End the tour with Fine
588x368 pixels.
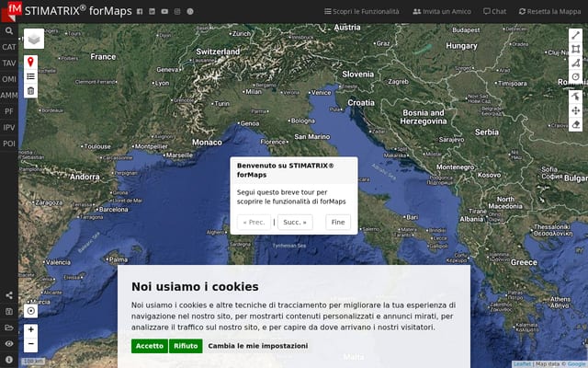click(338, 223)
